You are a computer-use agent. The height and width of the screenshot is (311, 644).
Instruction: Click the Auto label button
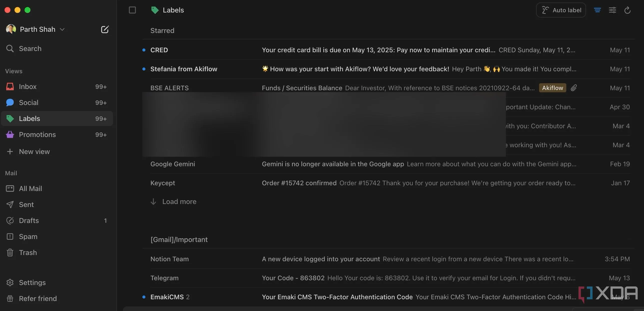point(561,10)
